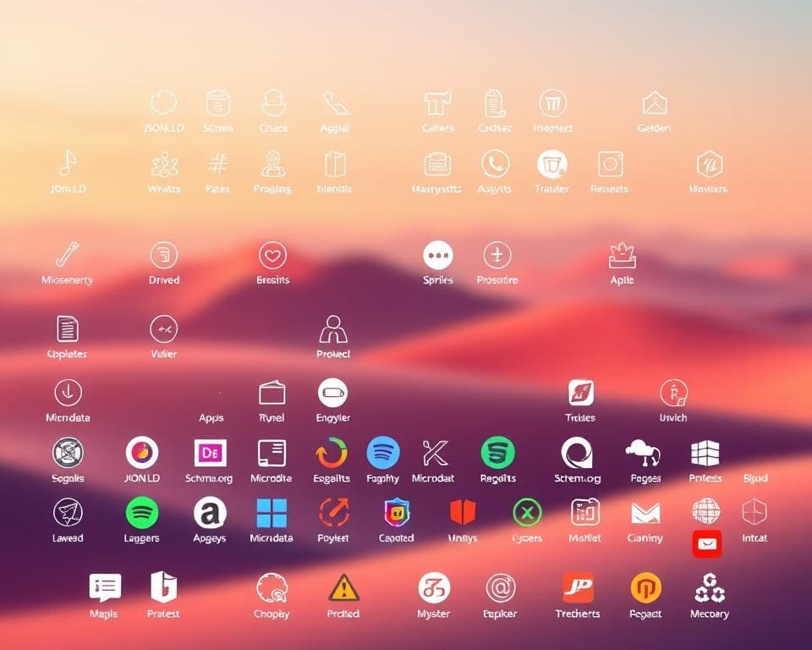Open the folder box icon labeled Rynel
Image resolution: width=812 pixels, height=650 pixels.
coord(272,393)
